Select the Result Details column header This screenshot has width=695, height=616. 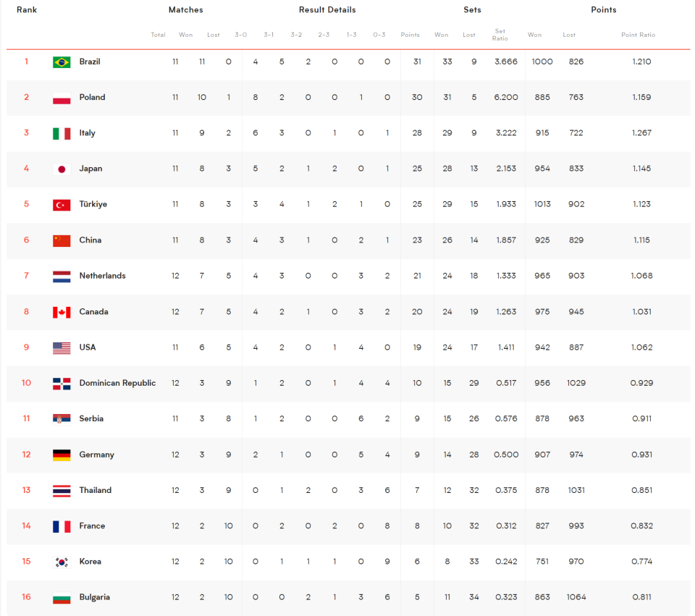click(327, 9)
